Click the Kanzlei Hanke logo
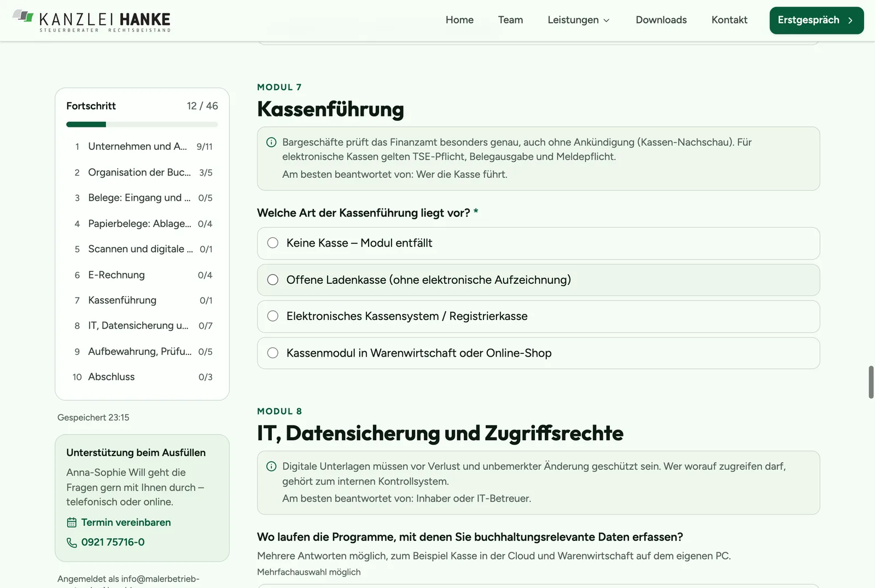This screenshot has height=588, width=875. click(91, 21)
